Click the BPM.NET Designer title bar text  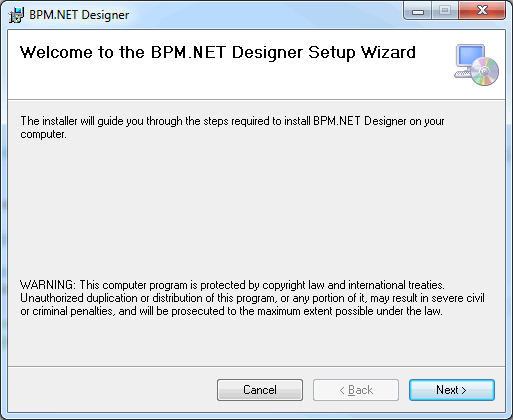79,15
